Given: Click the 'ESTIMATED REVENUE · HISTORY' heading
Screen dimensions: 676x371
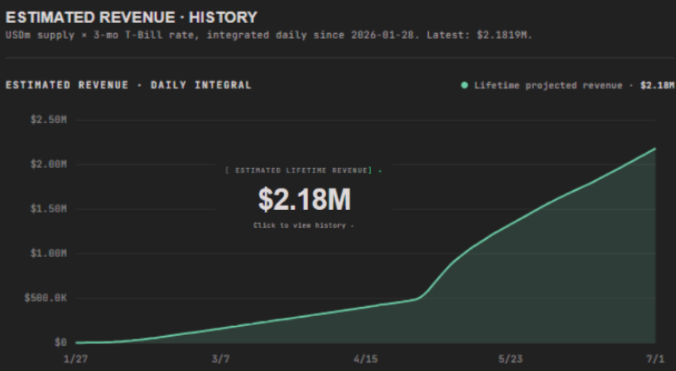Looking at the screenshot, I should click(x=131, y=18).
